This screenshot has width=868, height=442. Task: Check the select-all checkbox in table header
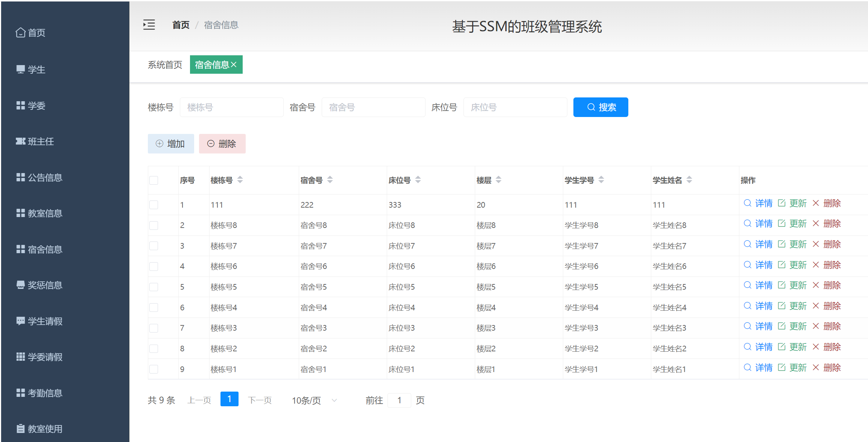pyautogui.click(x=154, y=180)
